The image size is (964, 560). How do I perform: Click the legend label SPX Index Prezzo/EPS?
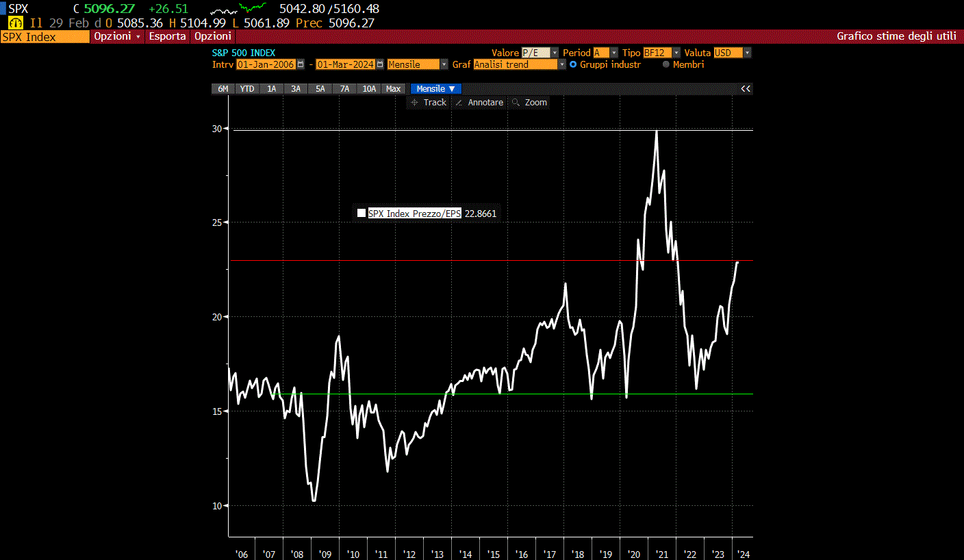pyautogui.click(x=415, y=214)
